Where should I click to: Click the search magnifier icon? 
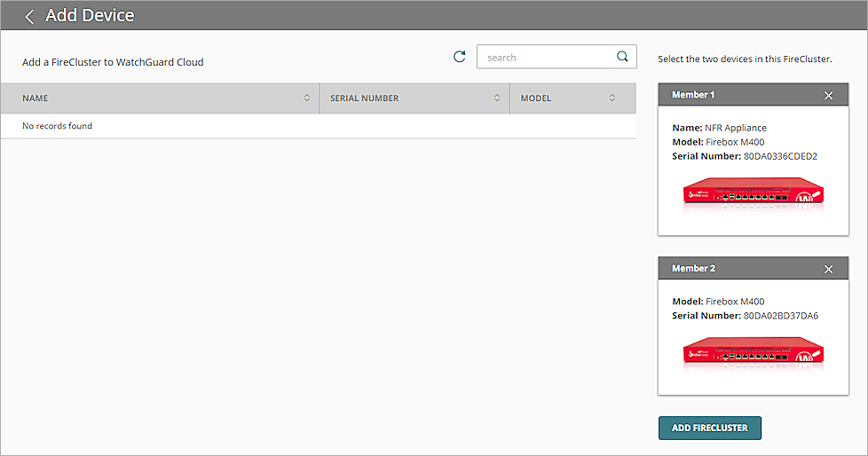pos(623,57)
